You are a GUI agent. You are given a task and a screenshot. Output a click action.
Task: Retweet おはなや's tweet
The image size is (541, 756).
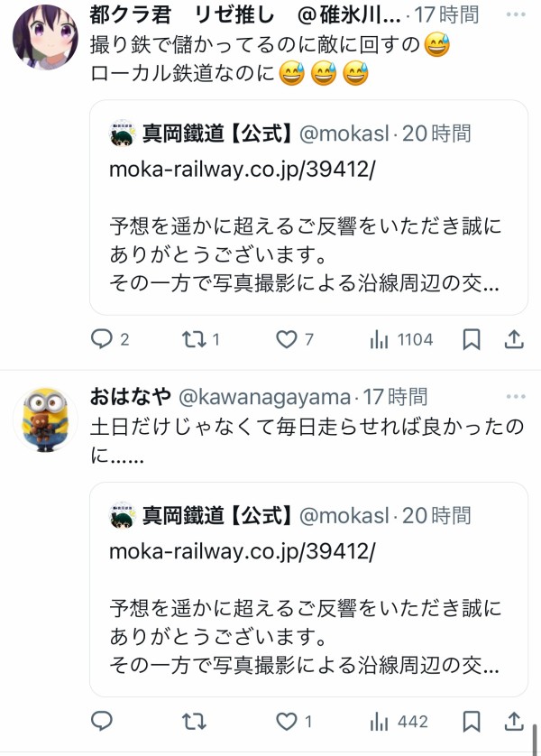coord(194,722)
